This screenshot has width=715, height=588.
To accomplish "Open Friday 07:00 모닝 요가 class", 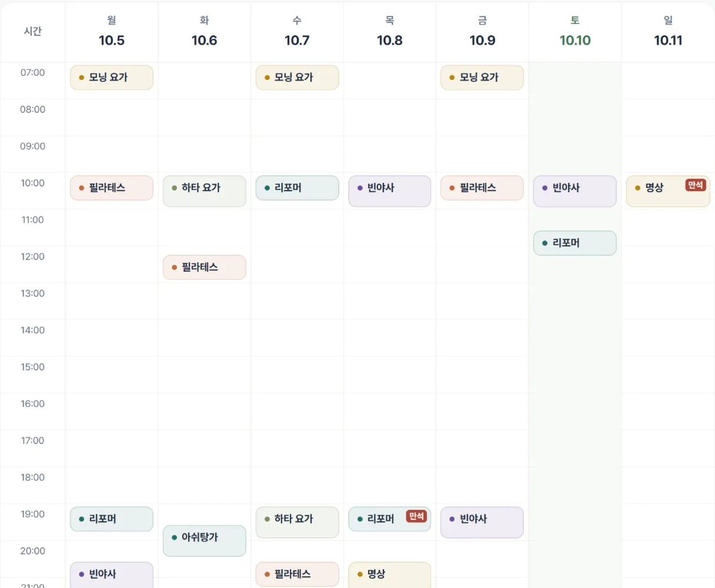I will pyautogui.click(x=482, y=78).
